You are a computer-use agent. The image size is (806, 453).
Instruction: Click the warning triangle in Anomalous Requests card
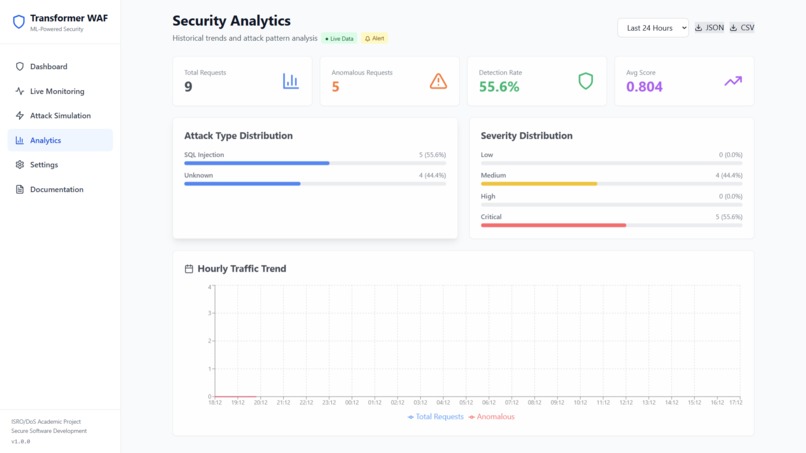(438, 81)
